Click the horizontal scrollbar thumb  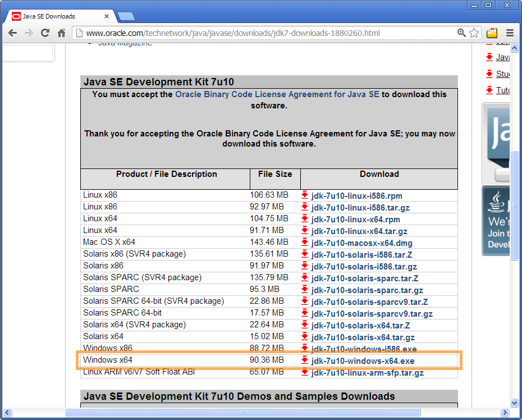pos(242,413)
